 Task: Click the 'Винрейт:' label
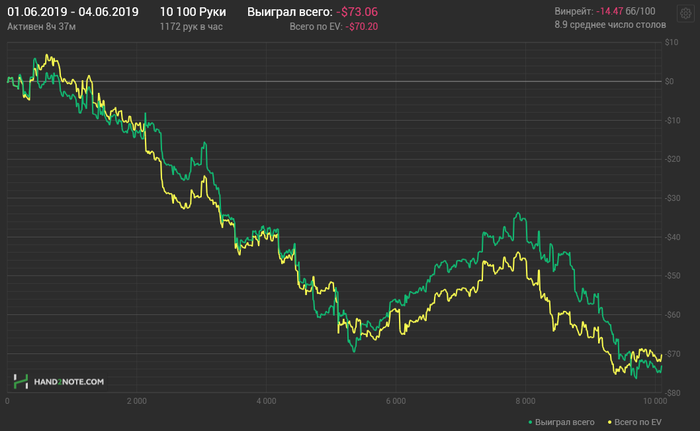(574, 11)
